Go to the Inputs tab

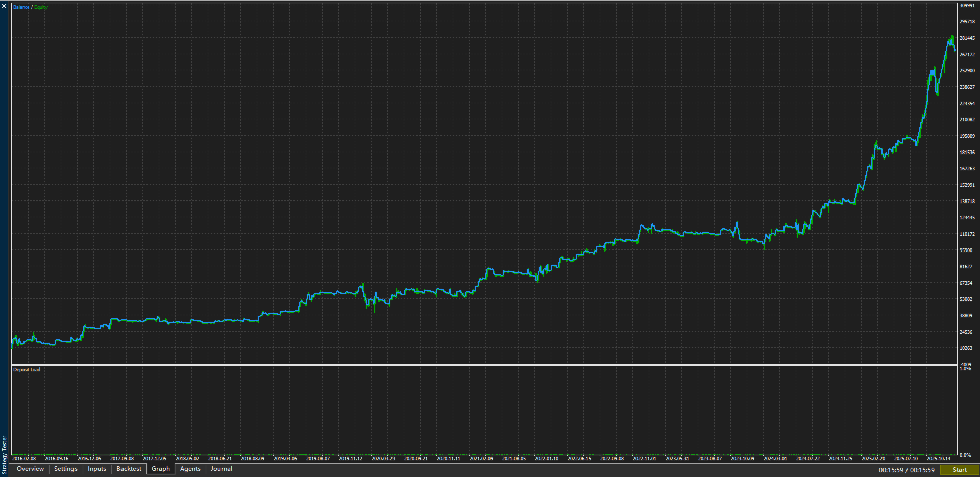(x=97, y=469)
